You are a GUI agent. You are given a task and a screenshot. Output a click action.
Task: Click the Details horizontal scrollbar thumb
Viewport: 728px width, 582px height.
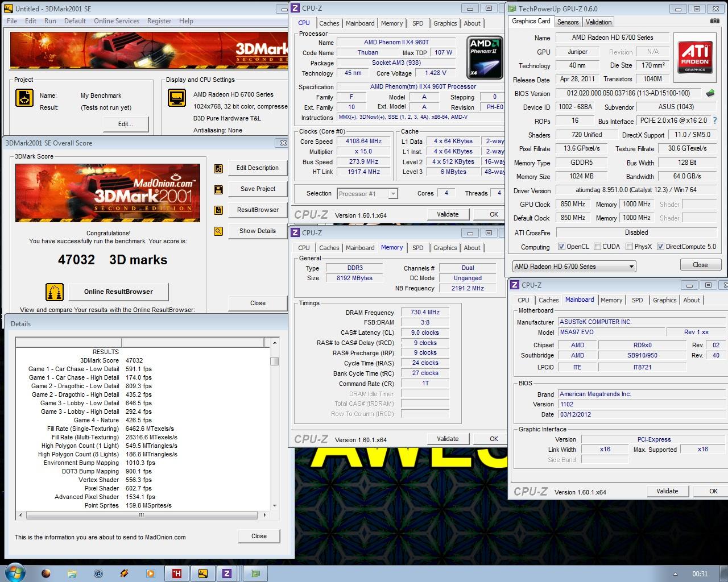click(x=142, y=515)
